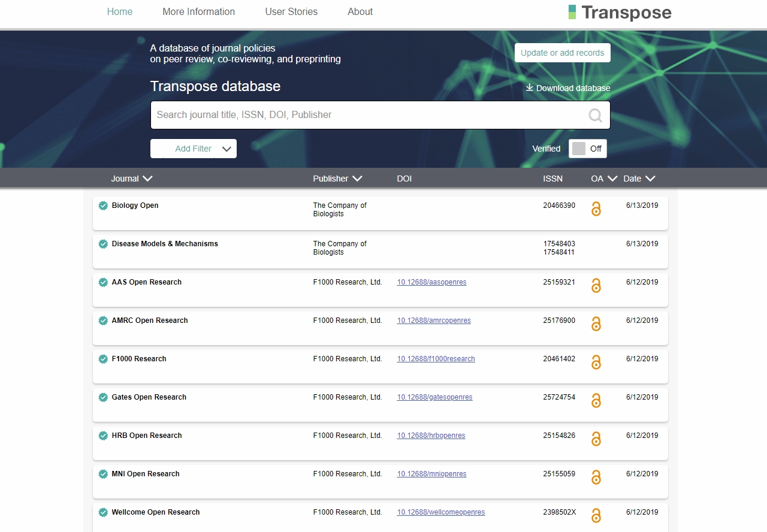Open DOI link 10.12688/mniopenres
767x532 pixels.
(x=431, y=474)
